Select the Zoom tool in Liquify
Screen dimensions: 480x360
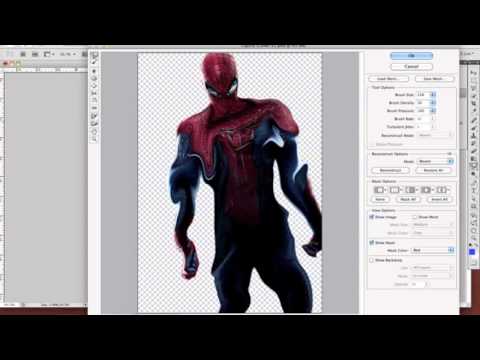(x=95, y=138)
